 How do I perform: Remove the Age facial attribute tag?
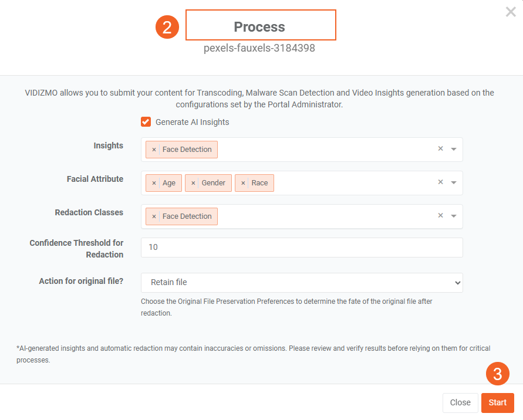coord(154,183)
